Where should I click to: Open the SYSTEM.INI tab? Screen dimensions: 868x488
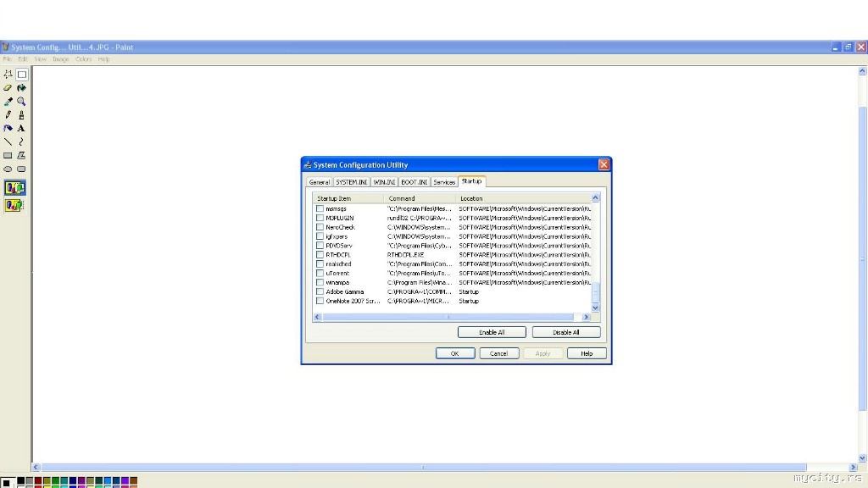click(x=352, y=182)
